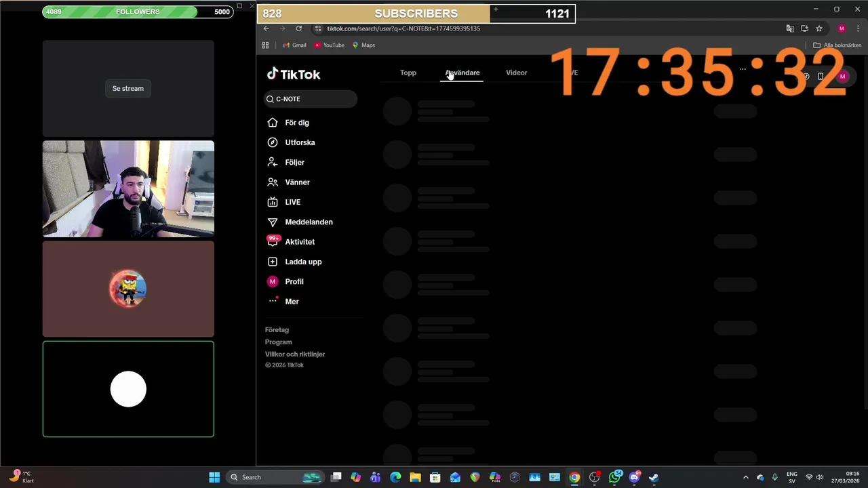This screenshot has width=868, height=488.
Task: Go back in Chrome
Action: (x=267, y=28)
